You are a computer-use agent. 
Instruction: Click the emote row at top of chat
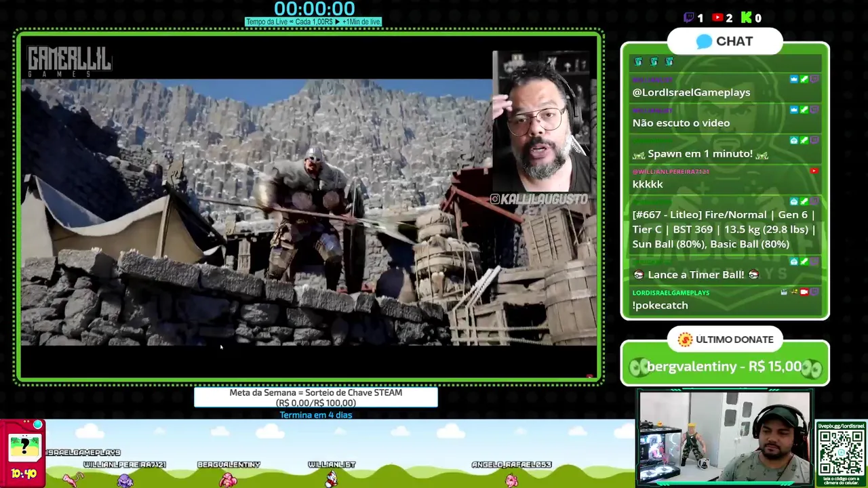(654, 62)
